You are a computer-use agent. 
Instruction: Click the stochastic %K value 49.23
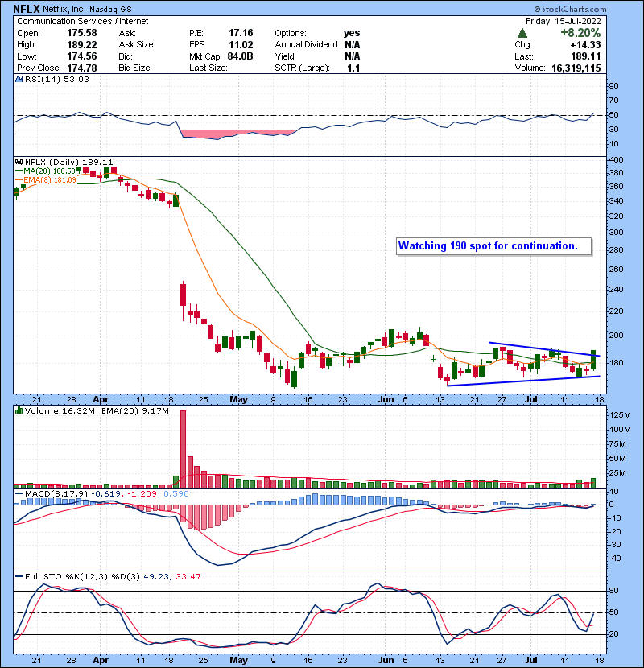156,577
